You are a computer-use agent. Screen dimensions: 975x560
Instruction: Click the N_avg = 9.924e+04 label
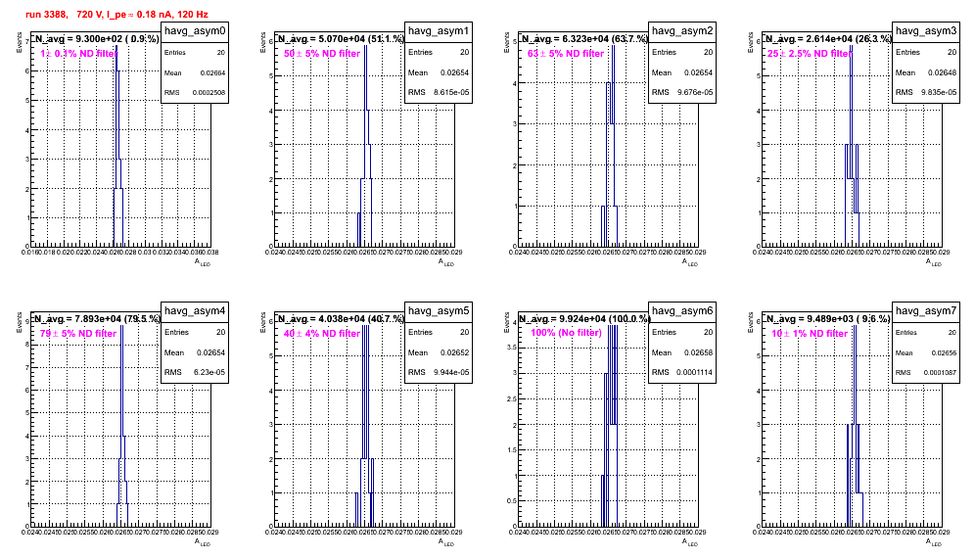(x=584, y=318)
